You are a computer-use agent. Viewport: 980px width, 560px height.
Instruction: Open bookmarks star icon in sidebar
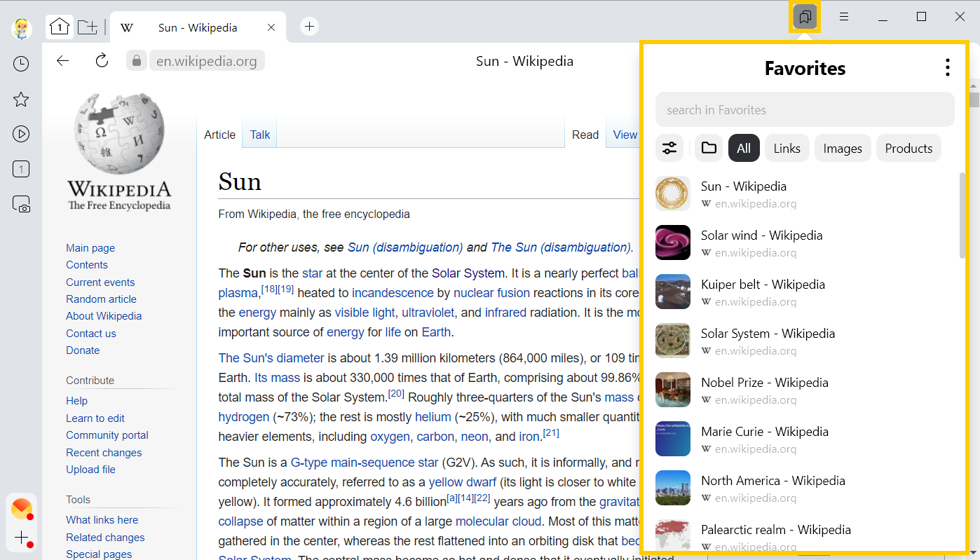pos(21,99)
